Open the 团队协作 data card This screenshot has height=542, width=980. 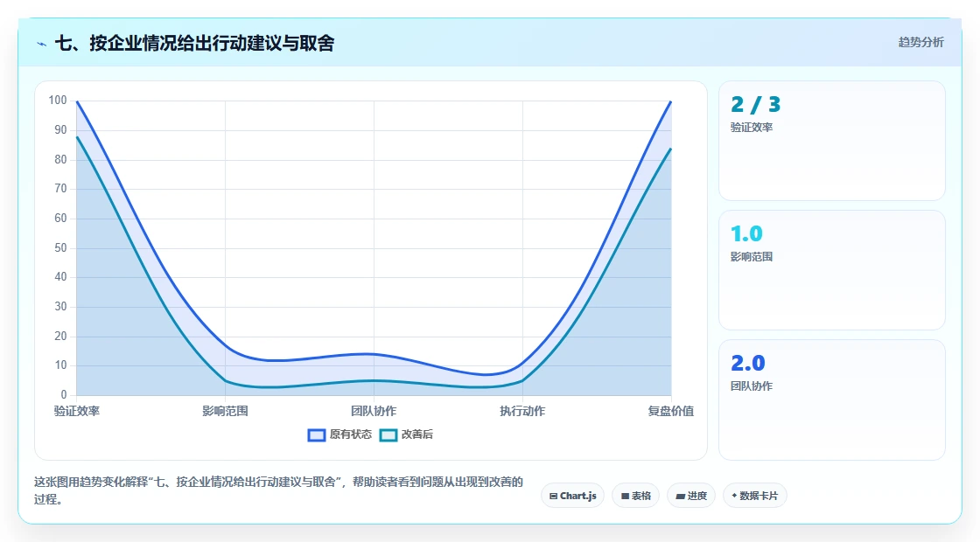pyautogui.click(x=832, y=400)
